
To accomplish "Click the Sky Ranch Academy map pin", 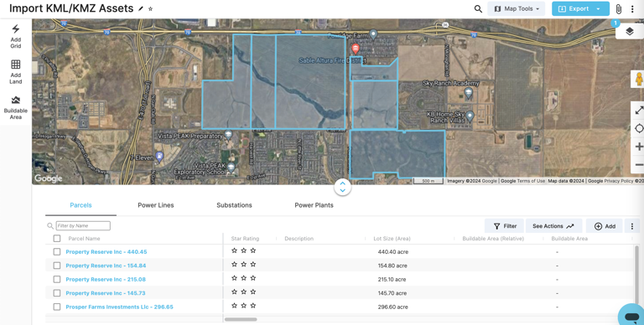I will 468,94.
